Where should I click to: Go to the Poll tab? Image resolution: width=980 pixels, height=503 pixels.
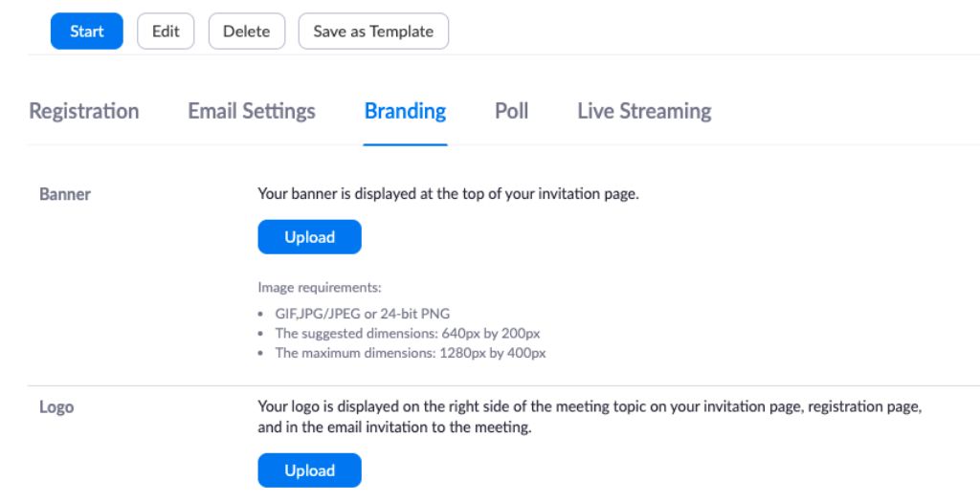click(512, 111)
